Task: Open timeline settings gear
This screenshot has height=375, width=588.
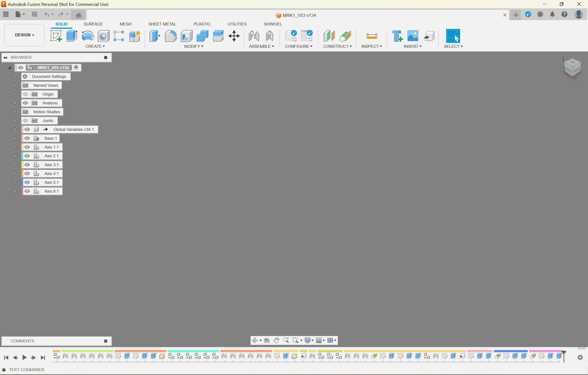Action: (x=580, y=358)
